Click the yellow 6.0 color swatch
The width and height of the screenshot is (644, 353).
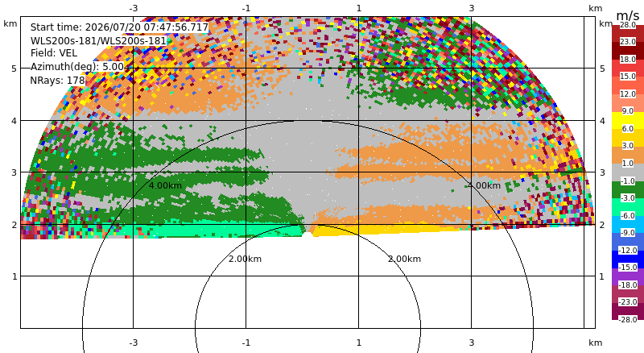coord(628,120)
